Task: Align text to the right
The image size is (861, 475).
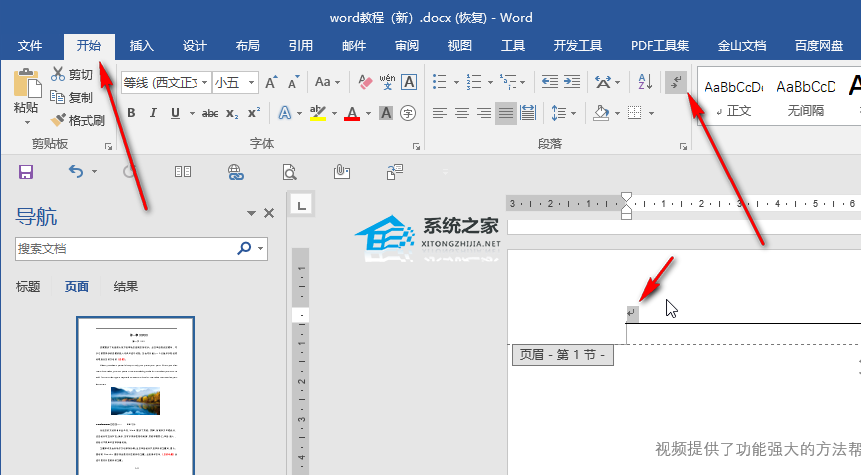Action: tap(484, 113)
